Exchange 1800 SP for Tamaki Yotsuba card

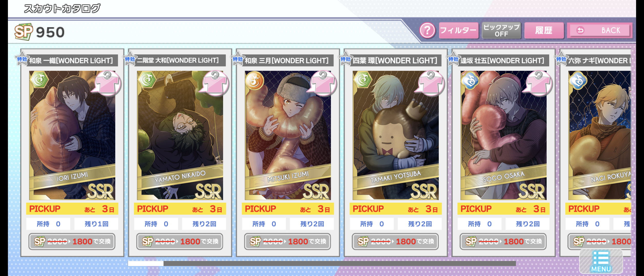395,241
